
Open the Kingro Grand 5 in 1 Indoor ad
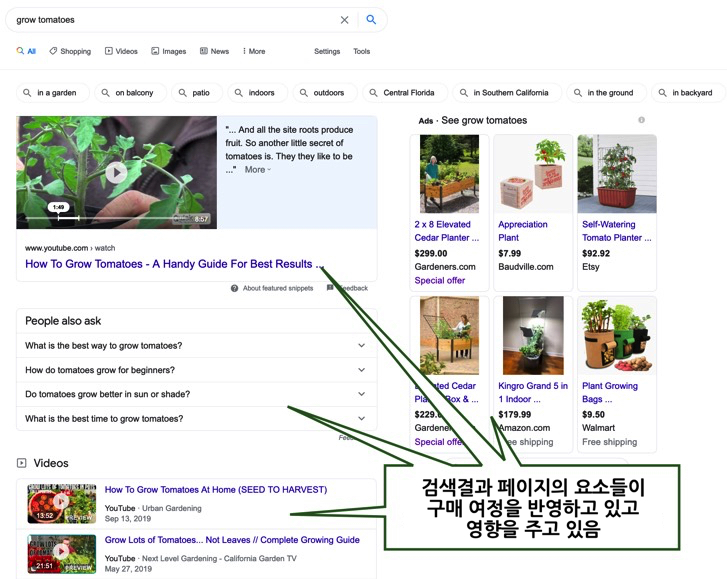click(533, 392)
